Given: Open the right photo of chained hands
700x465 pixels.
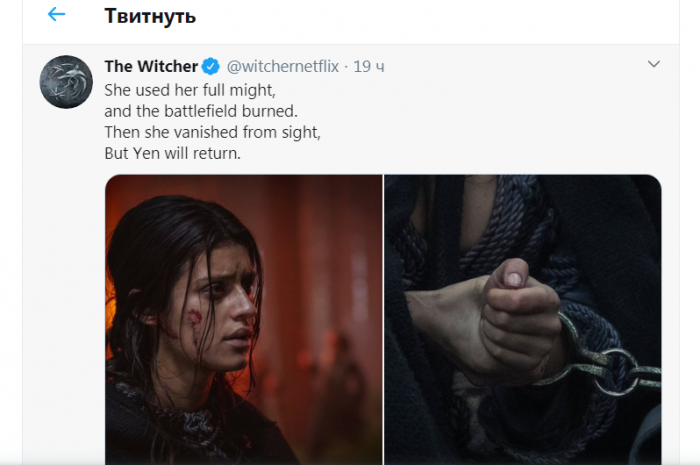Looking at the screenshot, I should (x=523, y=320).
